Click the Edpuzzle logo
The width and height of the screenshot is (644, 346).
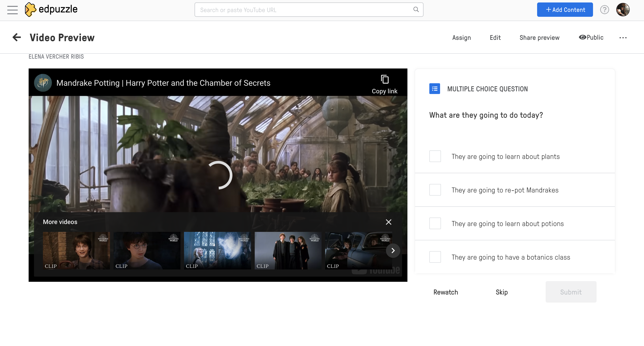click(51, 9)
